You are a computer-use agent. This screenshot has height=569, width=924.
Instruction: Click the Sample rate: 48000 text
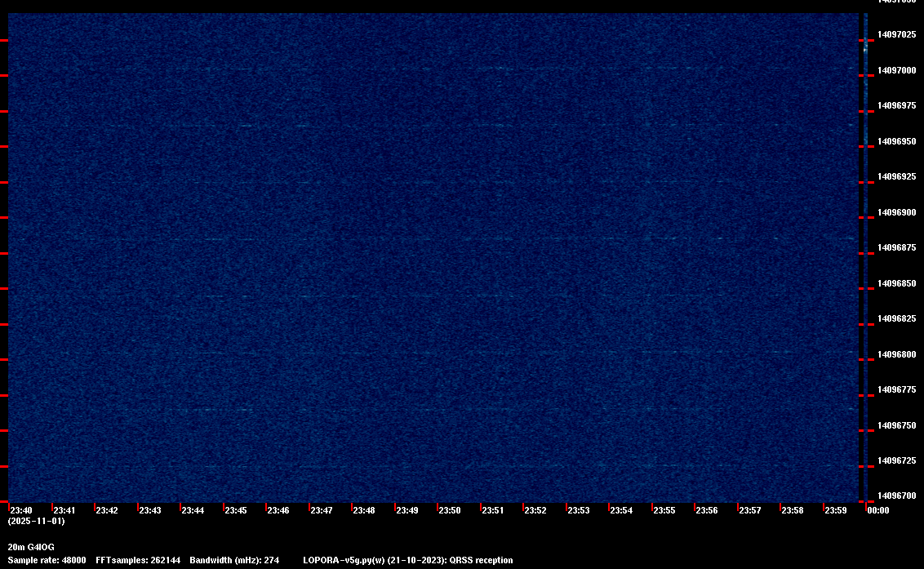47,560
